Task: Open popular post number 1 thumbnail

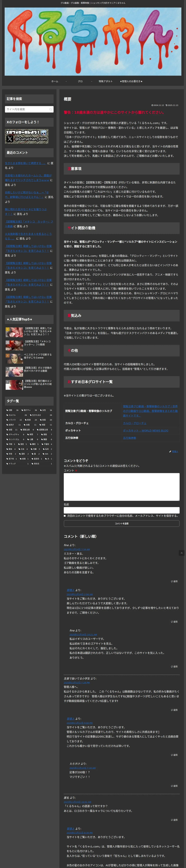Action: [x=14, y=332]
